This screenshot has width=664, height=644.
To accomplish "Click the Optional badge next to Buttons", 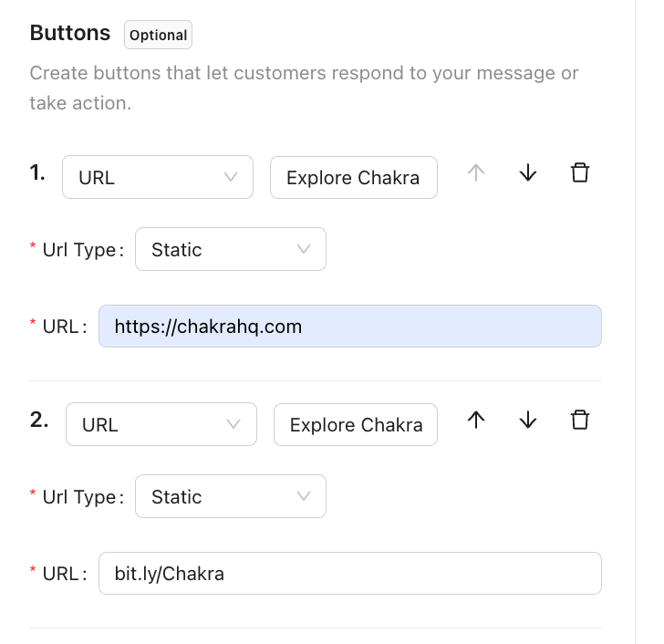I will coord(158,36).
